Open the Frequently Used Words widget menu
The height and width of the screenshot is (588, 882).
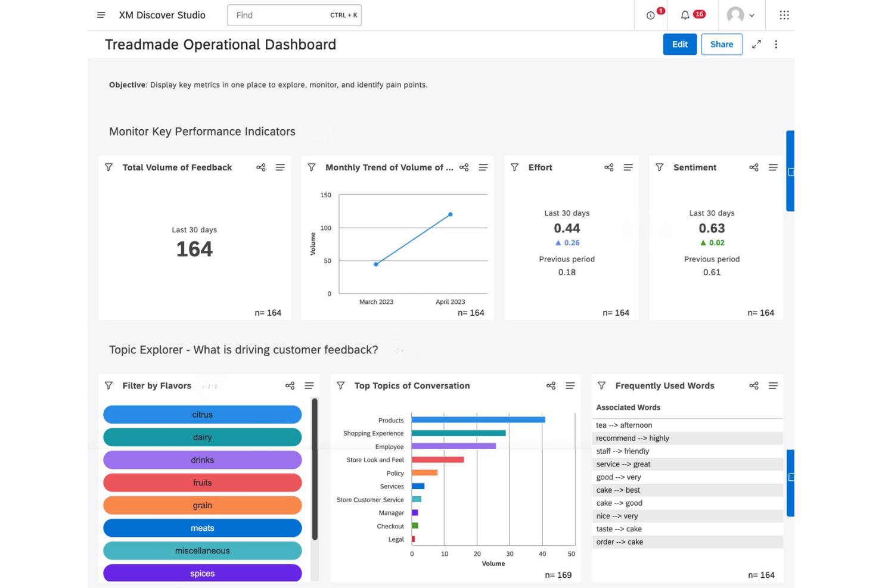[773, 385]
